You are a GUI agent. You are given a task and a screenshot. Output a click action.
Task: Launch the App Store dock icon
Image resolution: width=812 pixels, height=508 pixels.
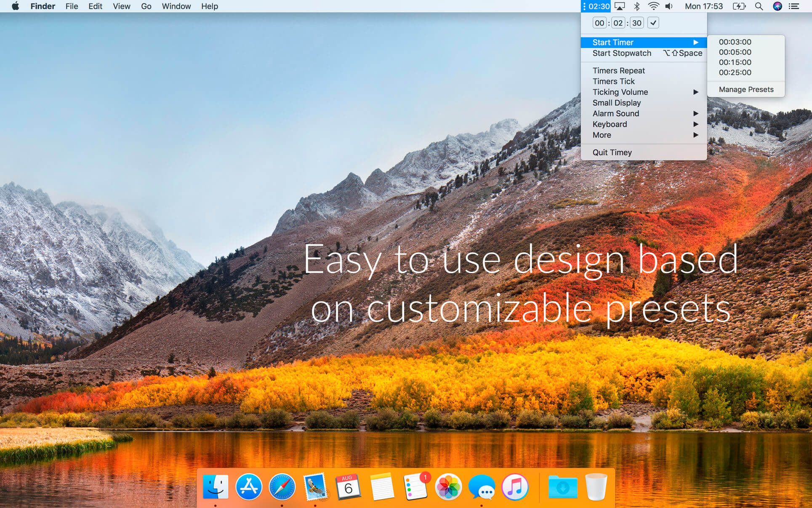point(249,487)
